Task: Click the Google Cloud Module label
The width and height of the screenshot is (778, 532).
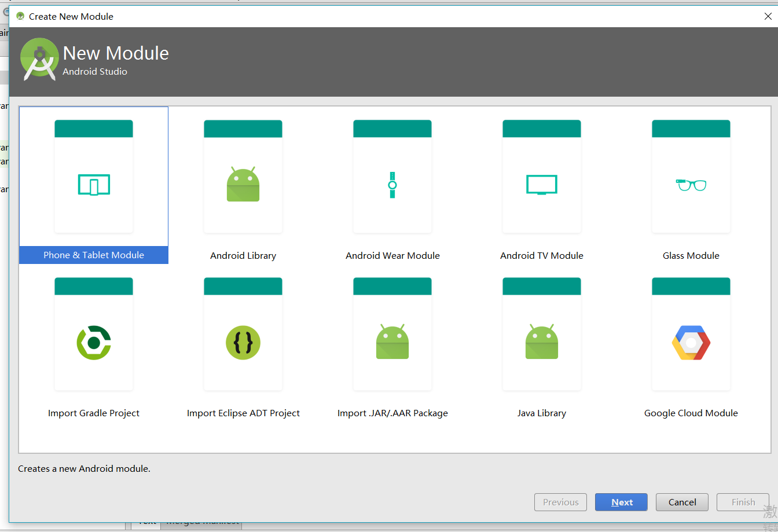Action: [691, 413]
